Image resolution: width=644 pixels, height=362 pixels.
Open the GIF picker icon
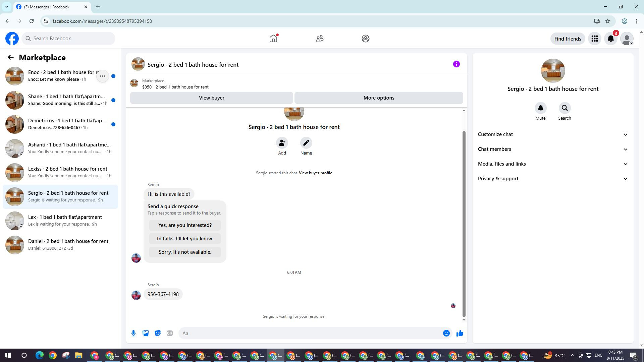(x=170, y=333)
